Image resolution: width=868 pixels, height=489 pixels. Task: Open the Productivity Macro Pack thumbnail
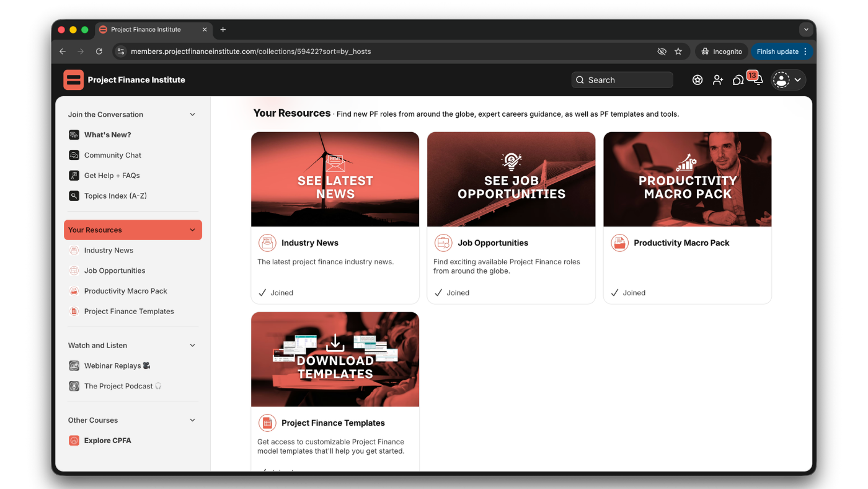pos(688,179)
